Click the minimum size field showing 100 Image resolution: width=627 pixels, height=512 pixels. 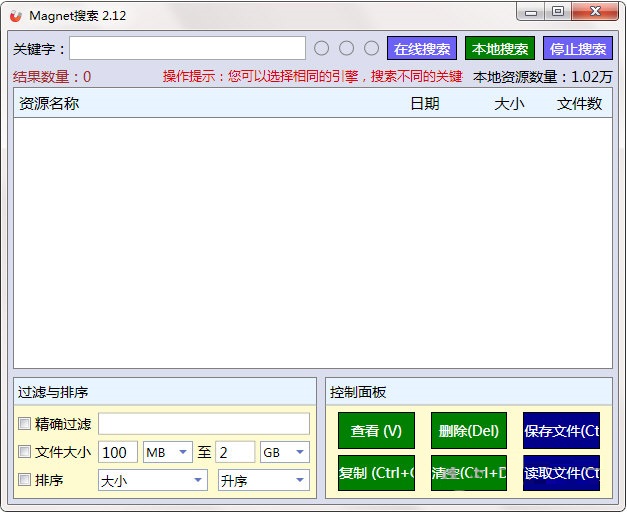pyautogui.click(x=118, y=452)
